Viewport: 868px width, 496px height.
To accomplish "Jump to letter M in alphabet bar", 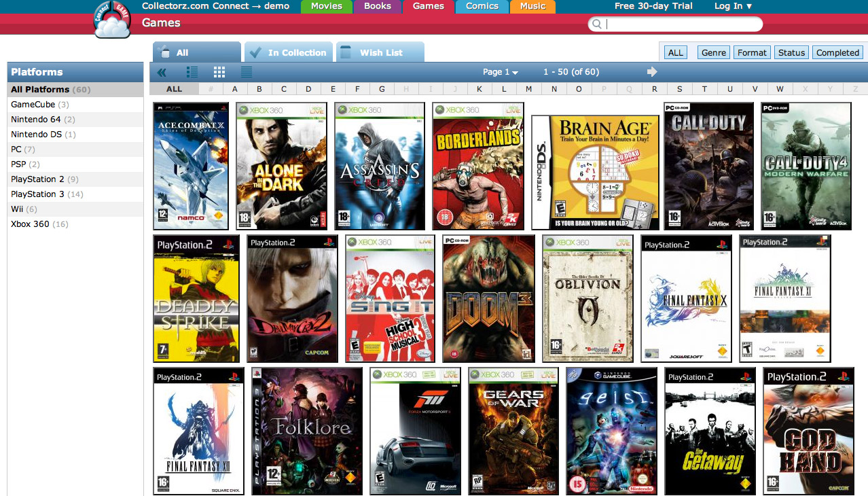I will click(x=529, y=89).
